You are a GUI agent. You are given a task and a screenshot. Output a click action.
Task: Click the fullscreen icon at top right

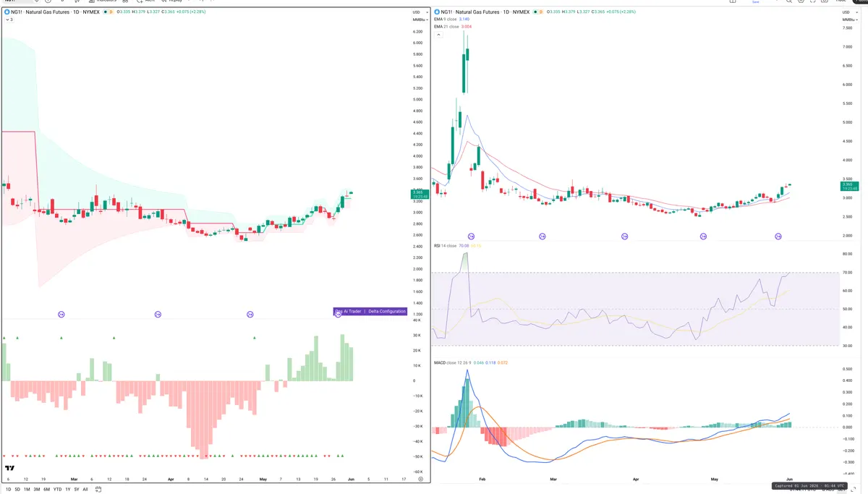(813, 1)
